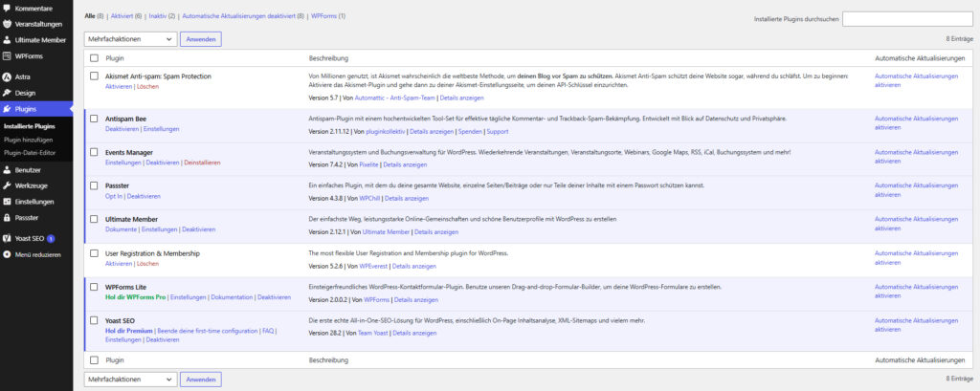The width and height of the screenshot is (980, 391).
Task: Click the Kommentare speech bubble icon
Action: (7, 9)
